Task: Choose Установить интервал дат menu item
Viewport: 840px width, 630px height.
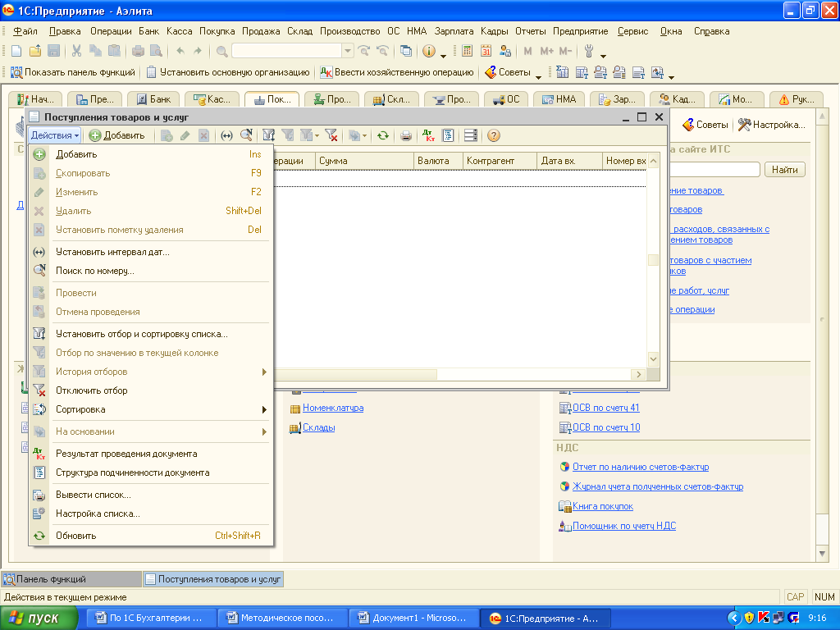Action: pos(151,252)
